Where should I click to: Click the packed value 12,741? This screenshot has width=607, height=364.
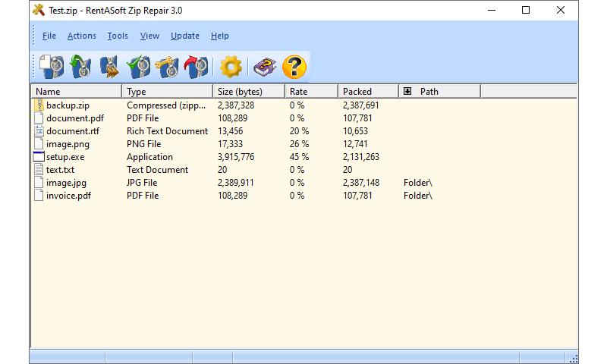coord(355,144)
